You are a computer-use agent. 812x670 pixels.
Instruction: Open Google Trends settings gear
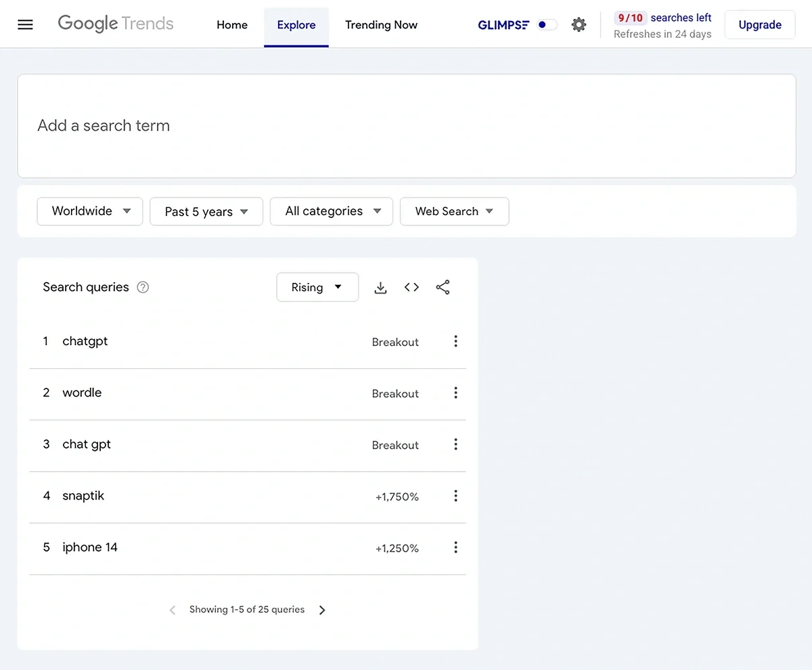[x=579, y=24]
